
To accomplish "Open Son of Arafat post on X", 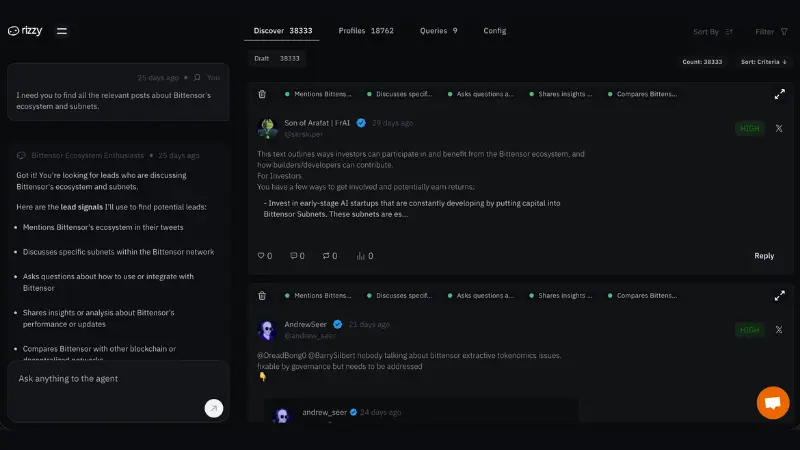I will pos(779,128).
